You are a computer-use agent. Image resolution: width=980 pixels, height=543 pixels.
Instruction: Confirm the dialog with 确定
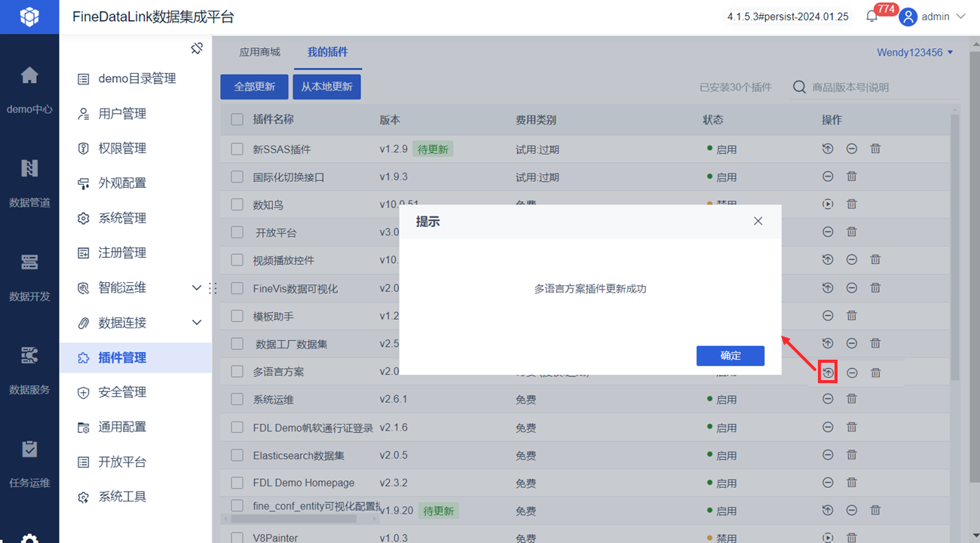pyautogui.click(x=730, y=356)
